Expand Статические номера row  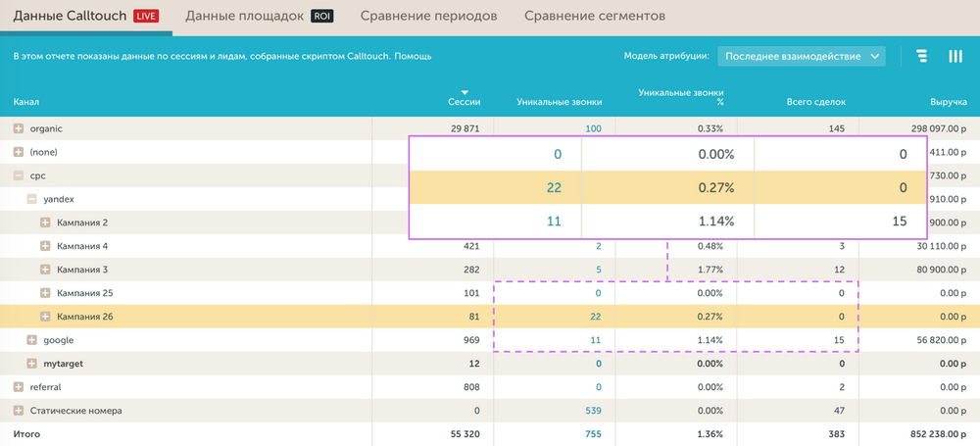point(19,411)
